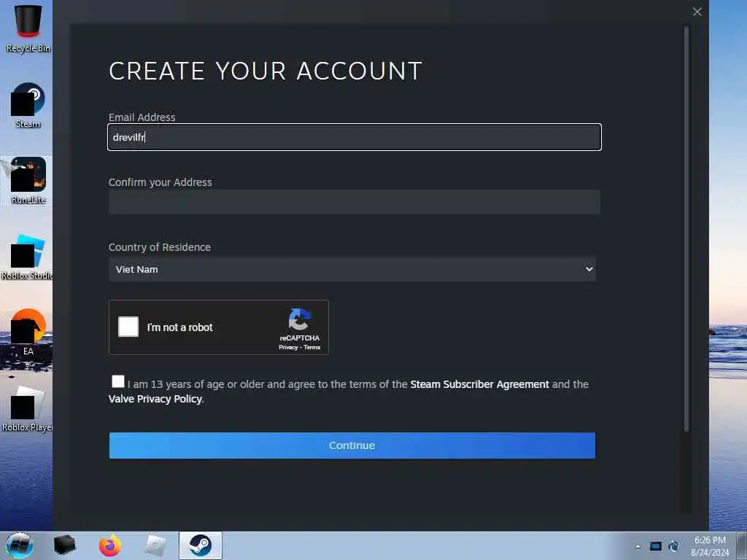Image resolution: width=747 pixels, height=560 pixels.
Task: Close the Create Your Account window
Action: (x=697, y=12)
